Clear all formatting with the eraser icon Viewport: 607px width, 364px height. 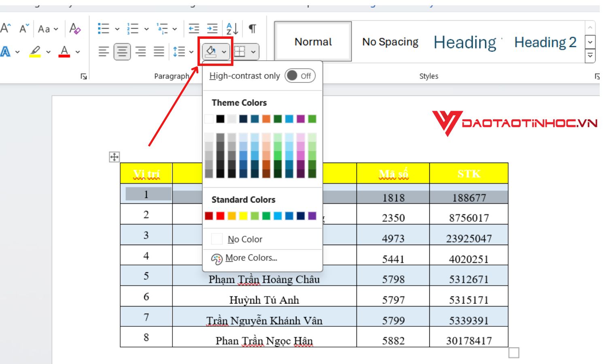[x=75, y=28]
